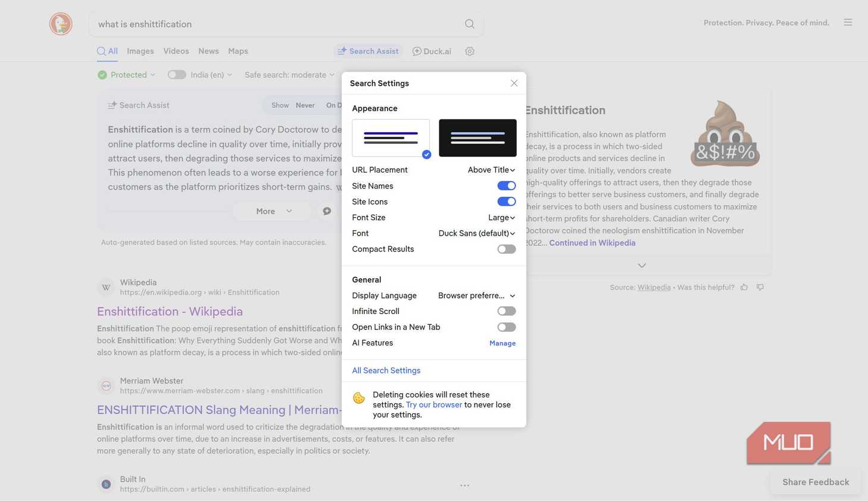Open ENSHITTIFICATION Slang Meaning Merriam result
The height and width of the screenshot is (502, 868).
(219, 410)
